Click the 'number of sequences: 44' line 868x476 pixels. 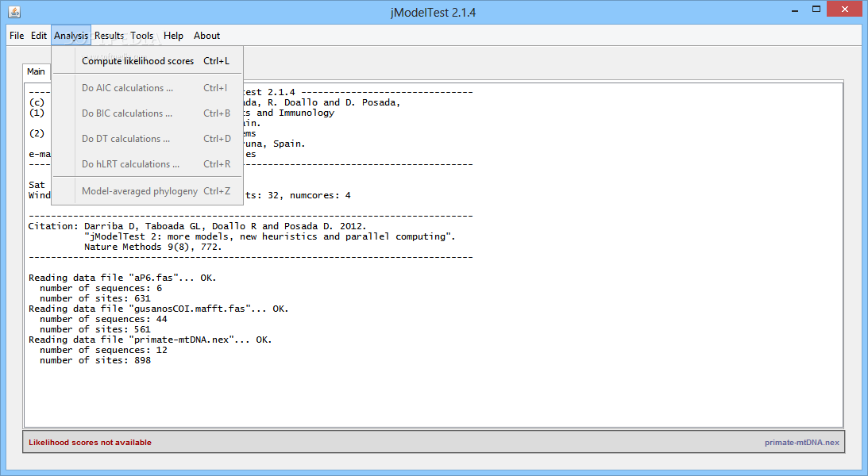click(x=103, y=319)
